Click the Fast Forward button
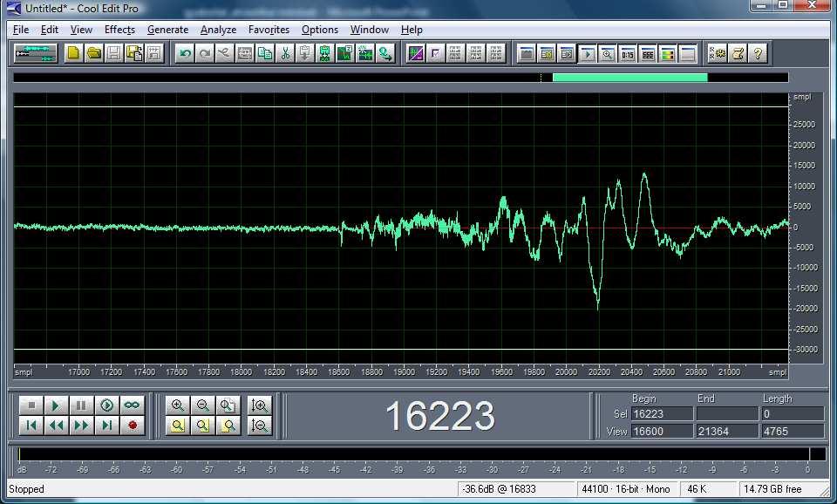Viewport: 837px width, 504px height. (81, 426)
